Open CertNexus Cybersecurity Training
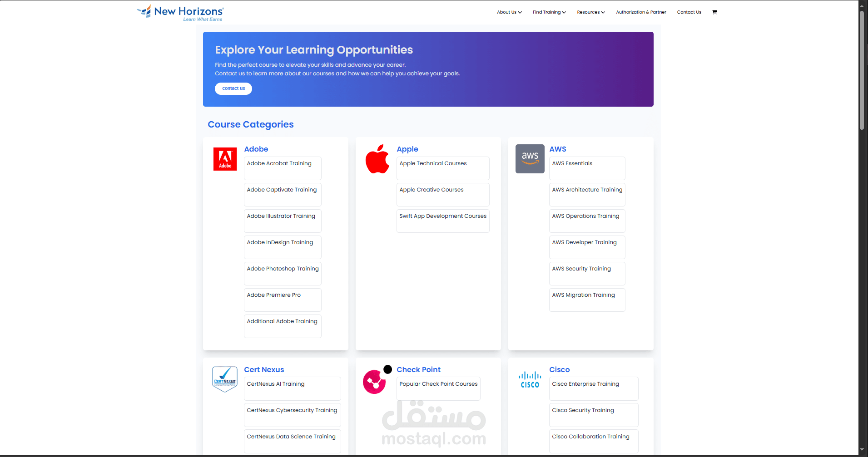 (x=293, y=415)
